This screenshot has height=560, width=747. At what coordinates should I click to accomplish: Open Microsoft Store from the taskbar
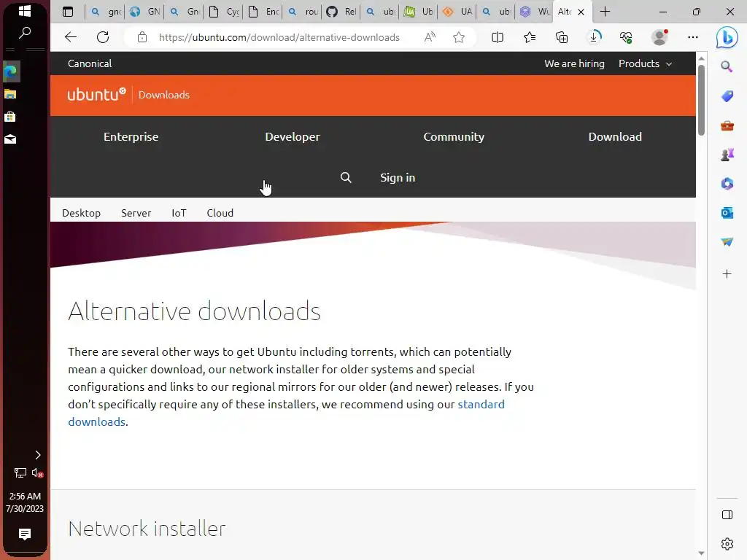coord(10,117)
